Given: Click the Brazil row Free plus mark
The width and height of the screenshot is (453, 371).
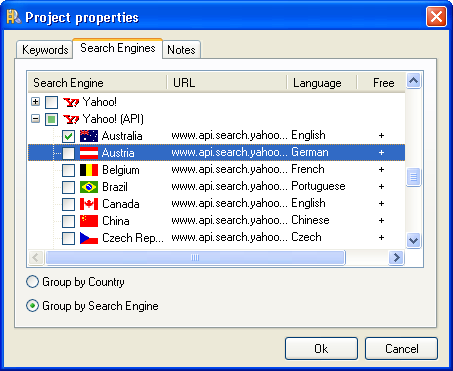Looking at the screenshot, I should (381, 187).
